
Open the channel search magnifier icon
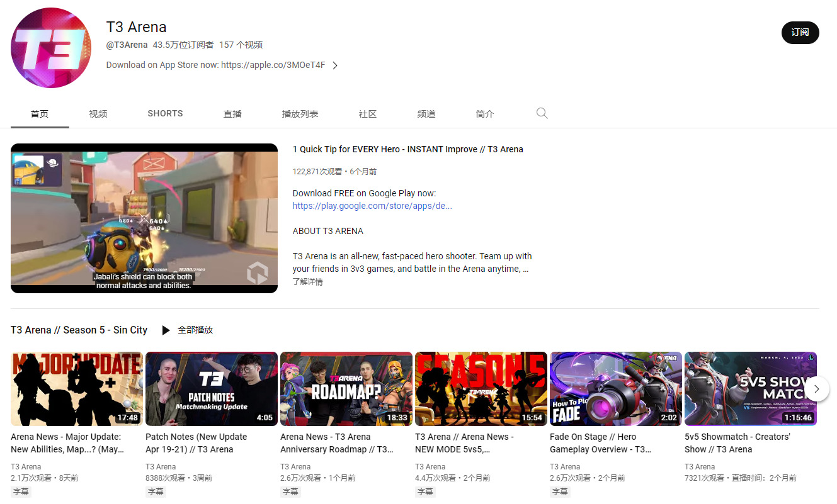(542, 113)
